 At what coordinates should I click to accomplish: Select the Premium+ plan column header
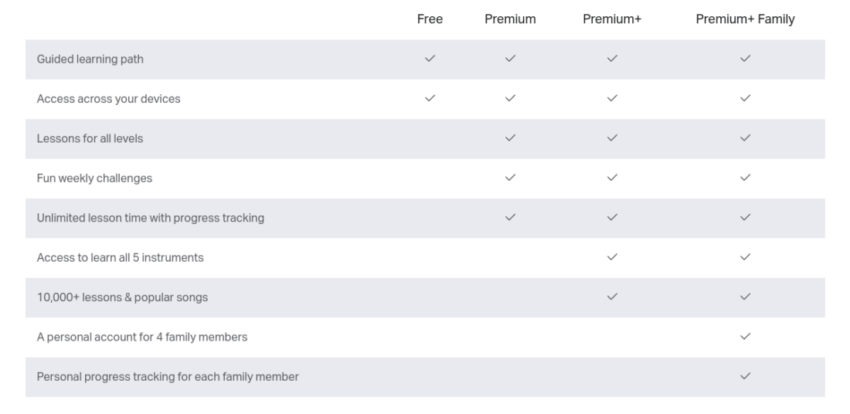pyautogui.click(x=612, y=19)
